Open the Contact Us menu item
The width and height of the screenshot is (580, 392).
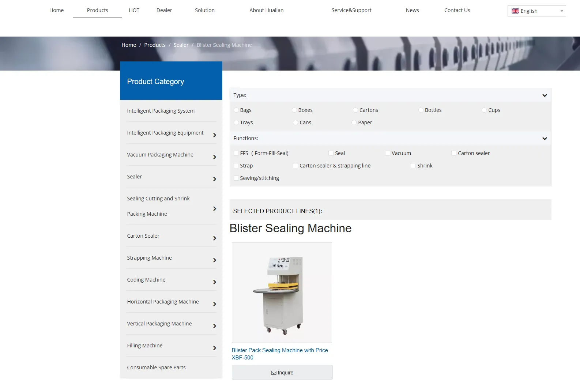pos(457,10)
